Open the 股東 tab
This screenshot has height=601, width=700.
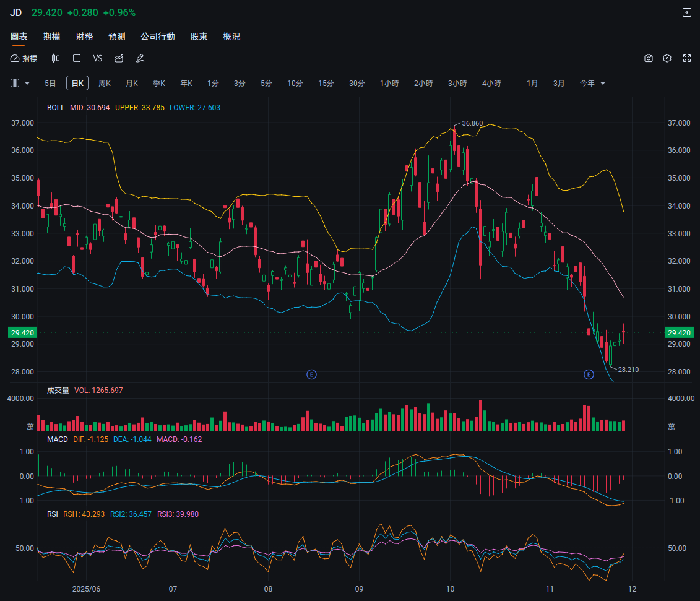(199, 37)
